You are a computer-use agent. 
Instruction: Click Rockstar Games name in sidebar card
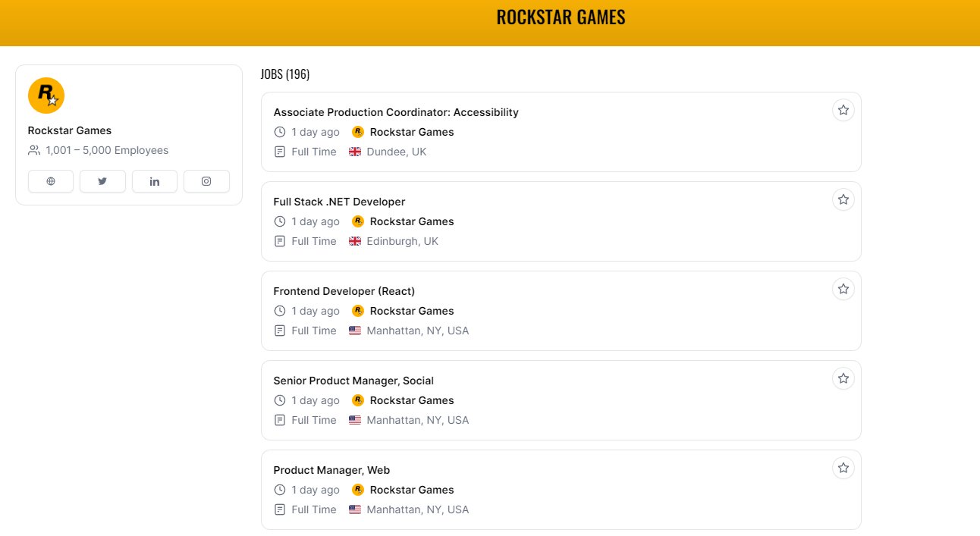[70, 130]
